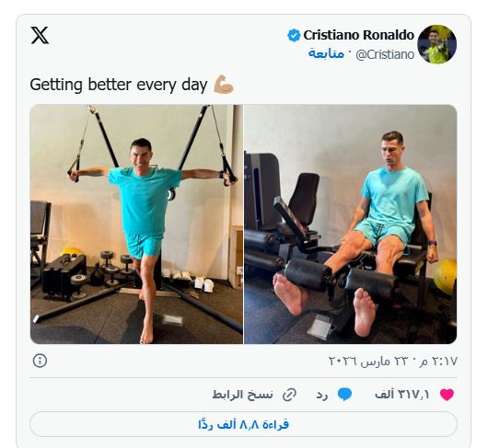Open the leg extension photo on the right
The image size is (488, 448).
pyautogui.click(x=351, y=224)
